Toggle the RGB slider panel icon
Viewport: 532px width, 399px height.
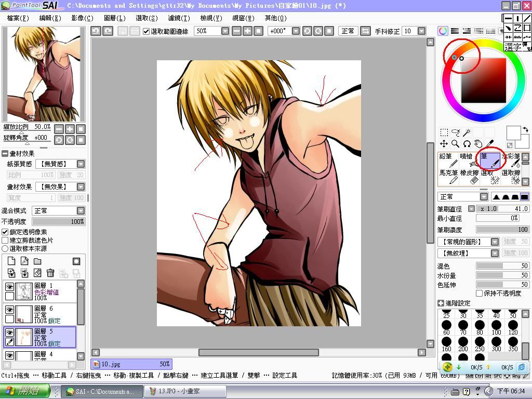click(x=455, y=31)
